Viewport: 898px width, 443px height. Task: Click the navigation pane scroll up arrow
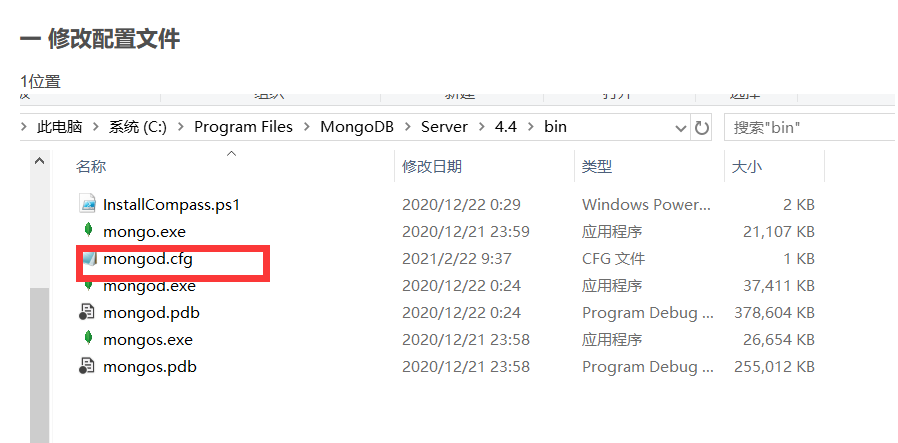click(40, 161)
